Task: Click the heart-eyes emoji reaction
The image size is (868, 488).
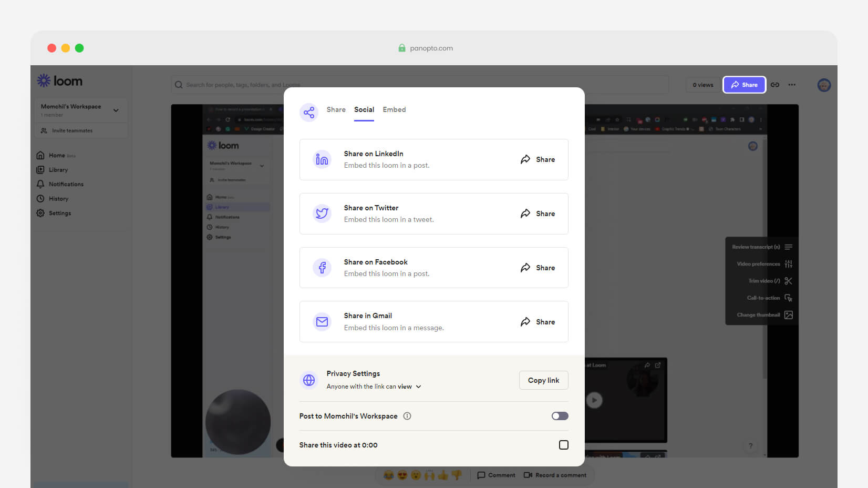Action: (x=402, y=475)
